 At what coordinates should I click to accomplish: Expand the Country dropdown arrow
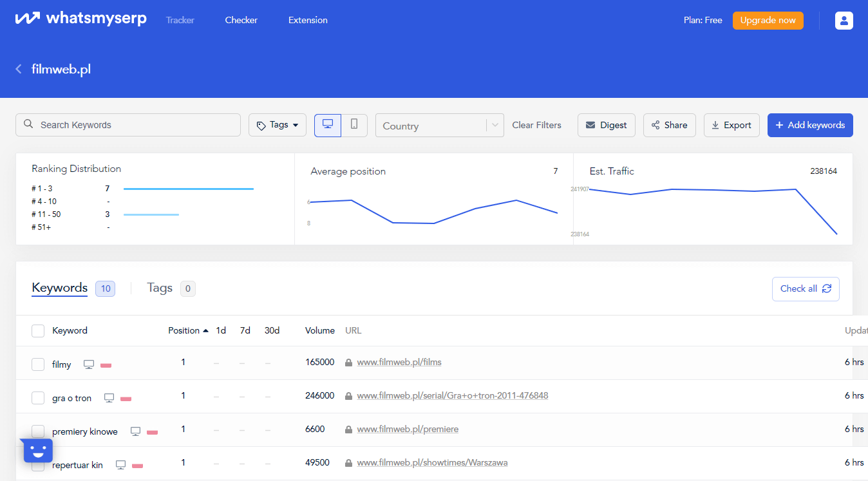[495, 126]
